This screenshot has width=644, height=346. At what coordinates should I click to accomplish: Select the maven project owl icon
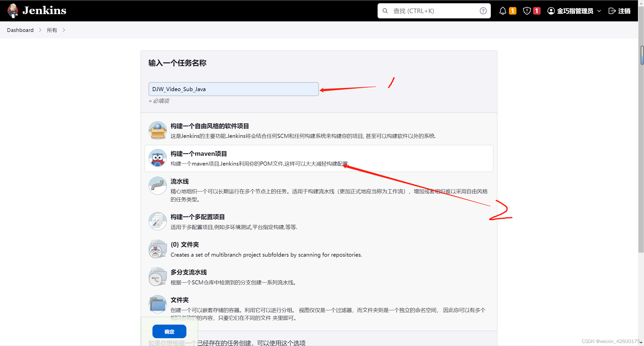tap(157, 158)
